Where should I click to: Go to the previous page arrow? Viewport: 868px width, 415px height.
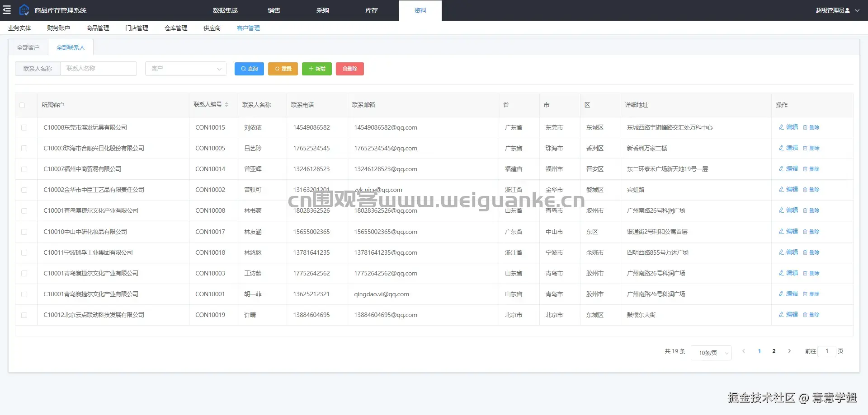click(x=744, y=351)
